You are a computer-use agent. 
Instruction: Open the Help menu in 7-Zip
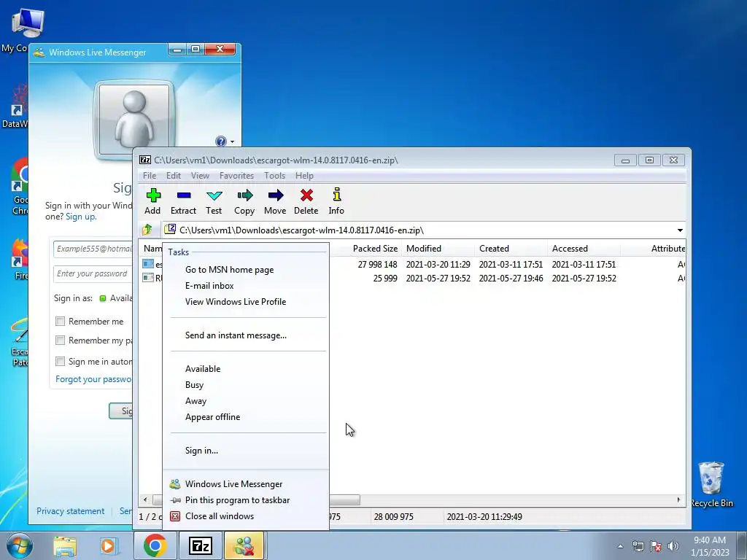coord(304,176)
